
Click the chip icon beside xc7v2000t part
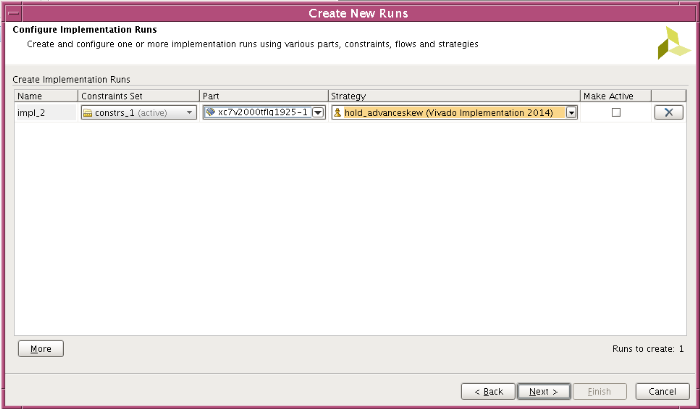pos(210,113)
